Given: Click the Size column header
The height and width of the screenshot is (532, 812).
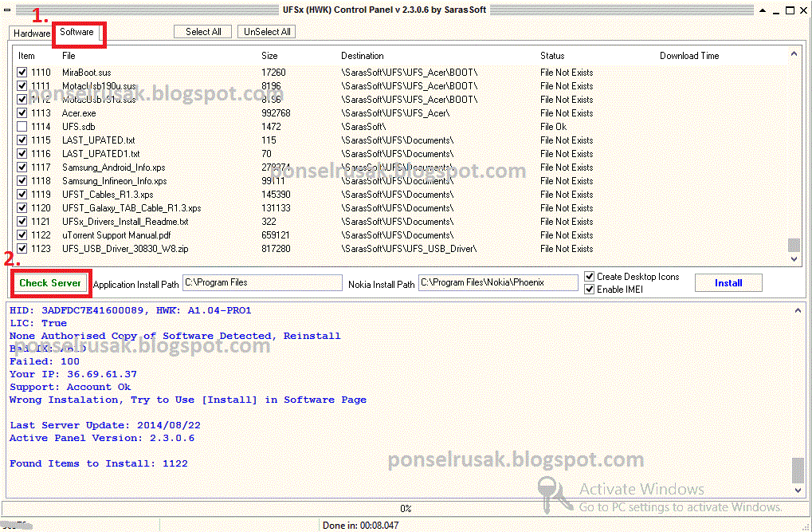Looking at the screenshot, I should (x=269, y=56).
